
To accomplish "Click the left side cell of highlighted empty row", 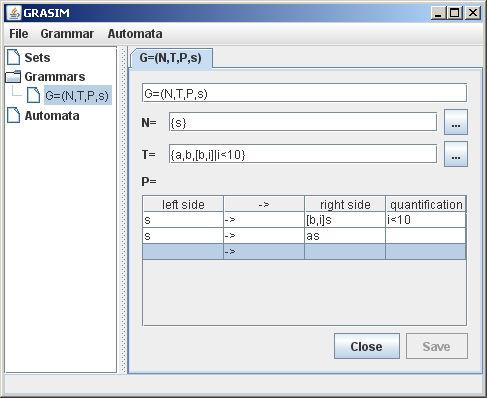I will (183, 252).
